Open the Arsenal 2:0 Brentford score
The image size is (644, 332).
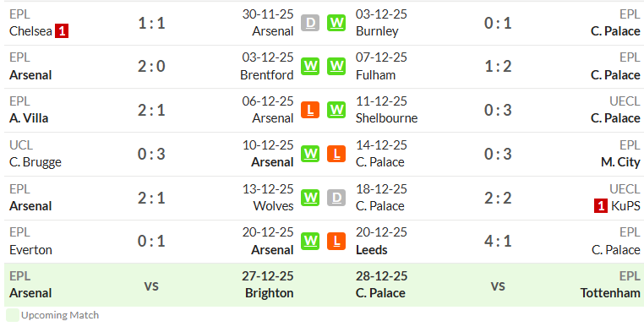[x=151, y=66]
